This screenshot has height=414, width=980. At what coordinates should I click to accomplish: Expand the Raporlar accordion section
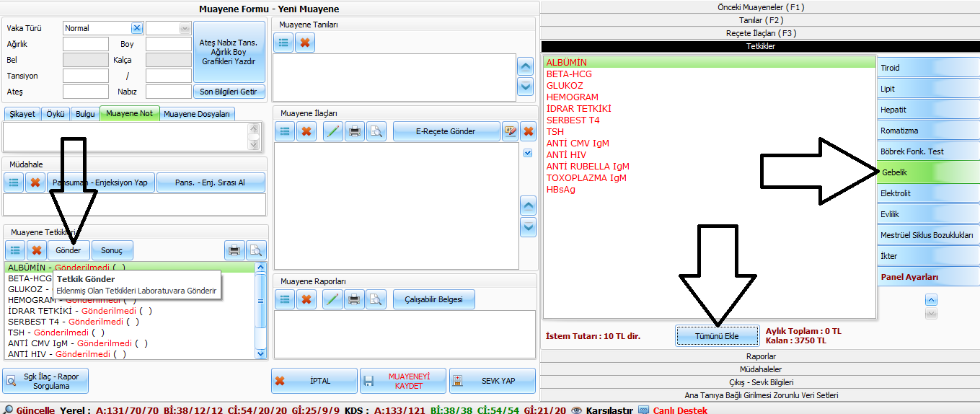761,356
